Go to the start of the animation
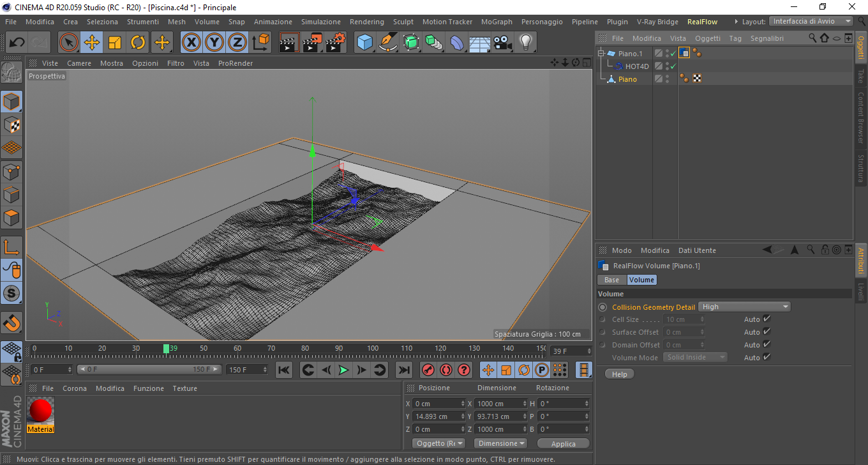 (285, 370)
